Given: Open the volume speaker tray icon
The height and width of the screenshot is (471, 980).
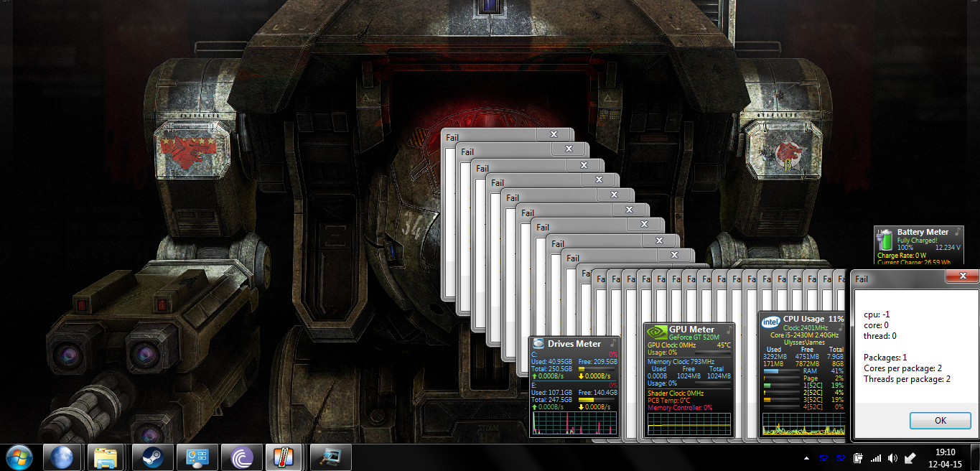Looking at the screenshot, I should click(892, 458).
